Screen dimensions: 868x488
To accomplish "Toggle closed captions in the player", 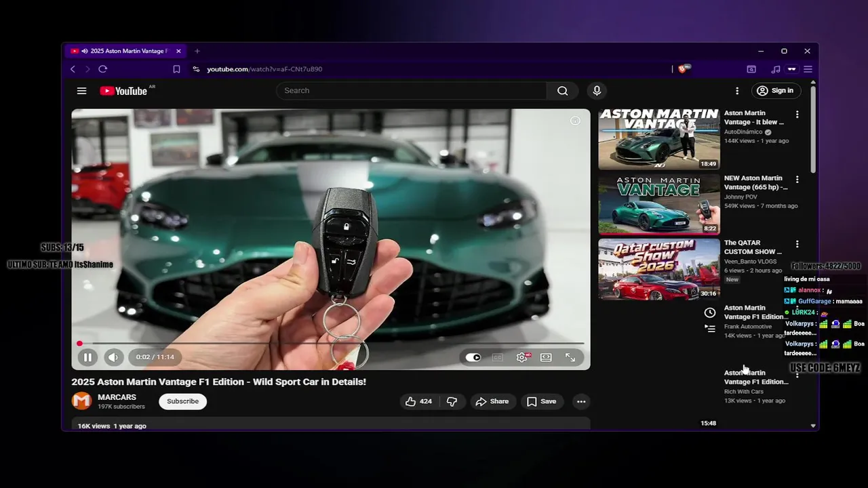I will point(498,357).
